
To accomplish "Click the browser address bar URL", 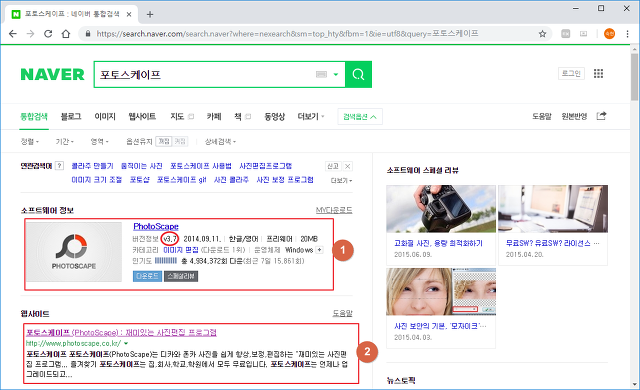I will click(x=287, y=34).
